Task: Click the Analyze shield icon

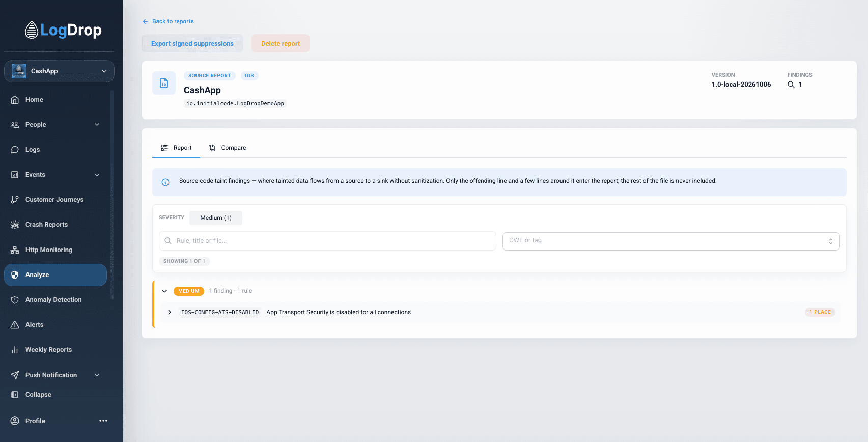Action: 15,275
